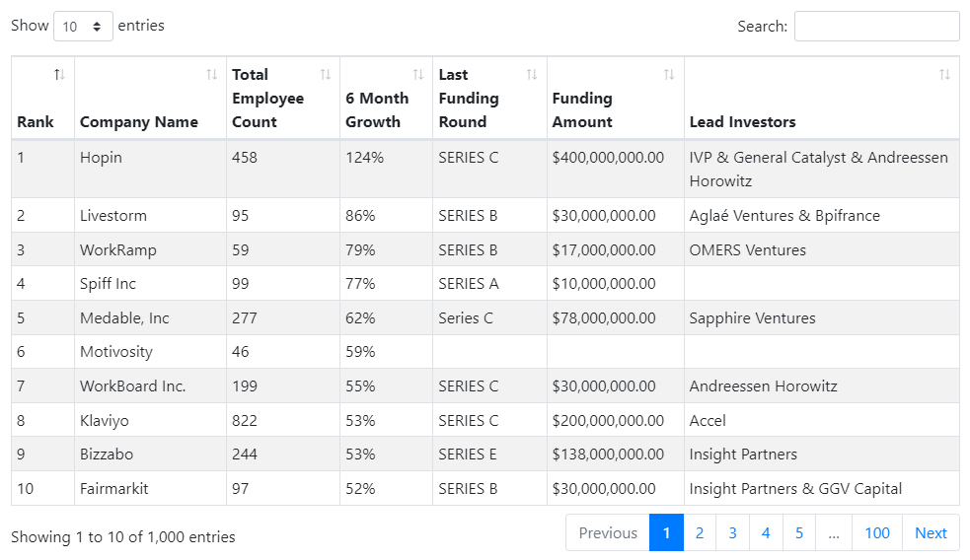Go to page 3

(732, 532)
